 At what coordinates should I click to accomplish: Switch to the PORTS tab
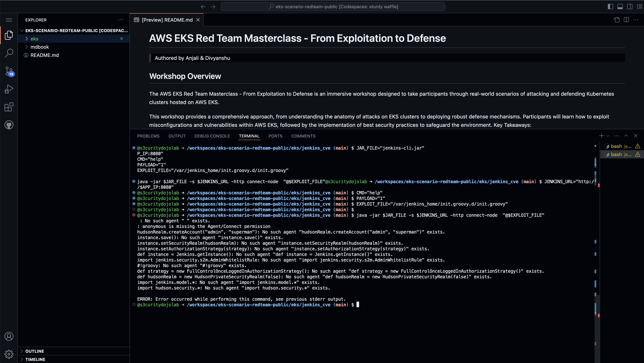coord(275,136)
